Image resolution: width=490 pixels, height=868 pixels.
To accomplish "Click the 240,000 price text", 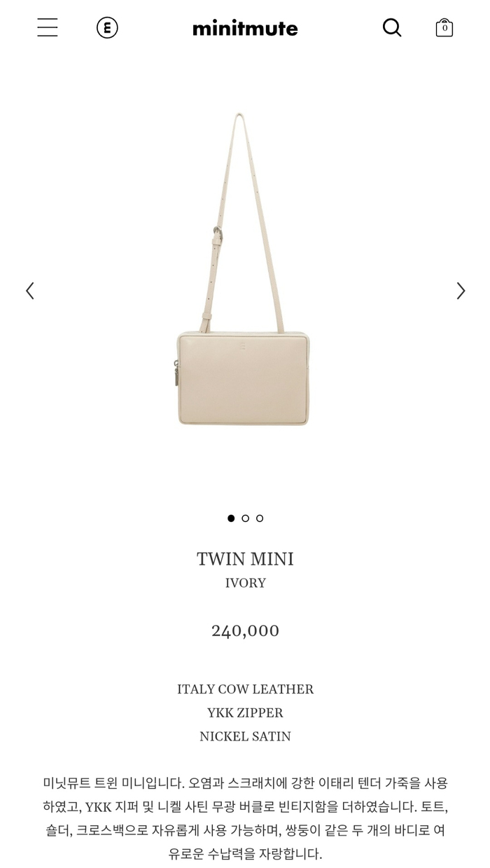I will [245, 631].
